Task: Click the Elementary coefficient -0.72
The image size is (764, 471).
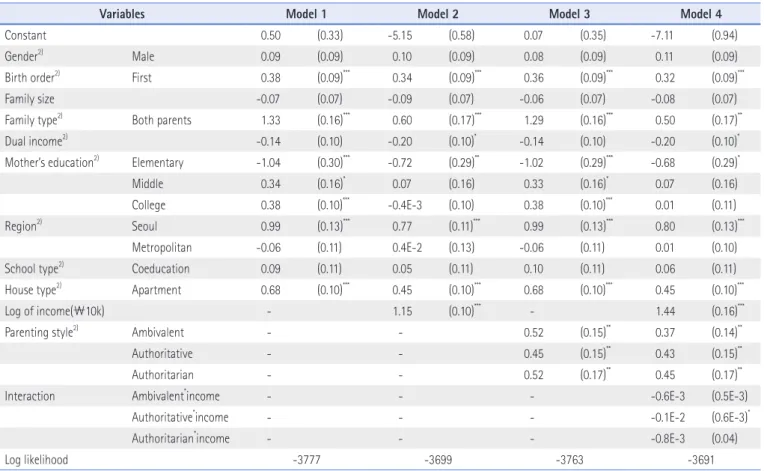Action: (400, 162)
